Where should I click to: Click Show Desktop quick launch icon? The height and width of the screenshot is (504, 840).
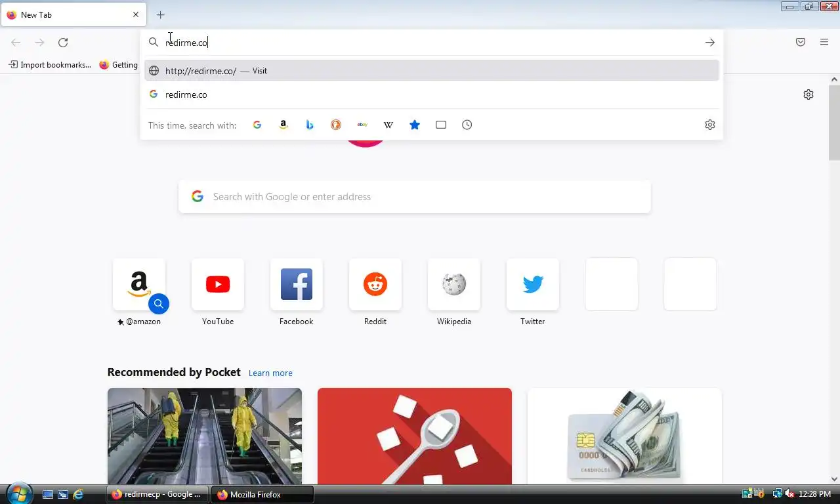coord(47,494)
